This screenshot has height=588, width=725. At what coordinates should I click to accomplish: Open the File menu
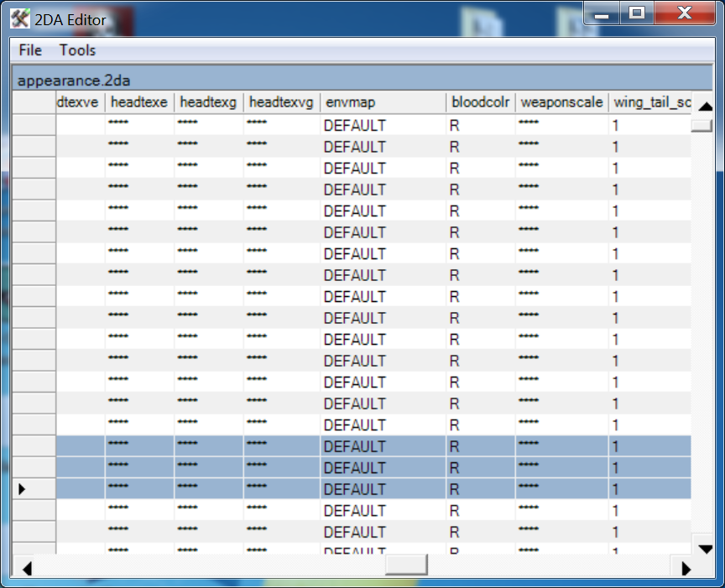(x=30, y=50)
